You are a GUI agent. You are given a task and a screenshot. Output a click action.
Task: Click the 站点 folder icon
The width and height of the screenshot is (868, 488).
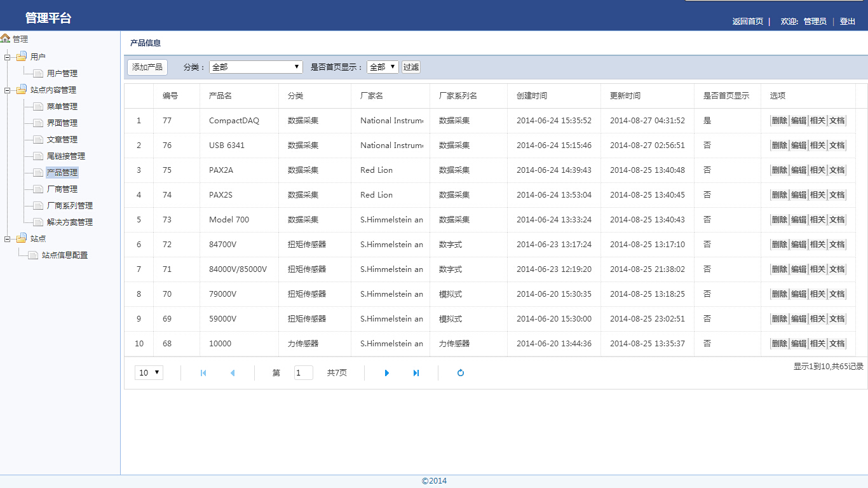click(22, 238)
